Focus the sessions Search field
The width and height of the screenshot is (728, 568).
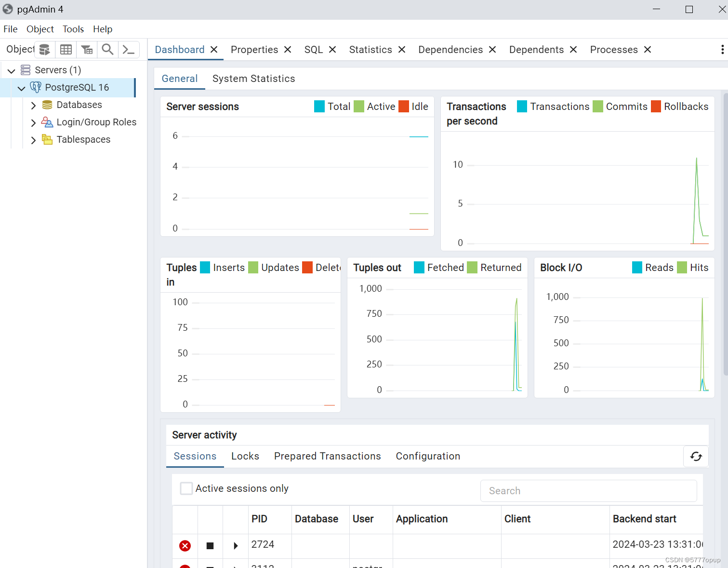coord(589,491)
